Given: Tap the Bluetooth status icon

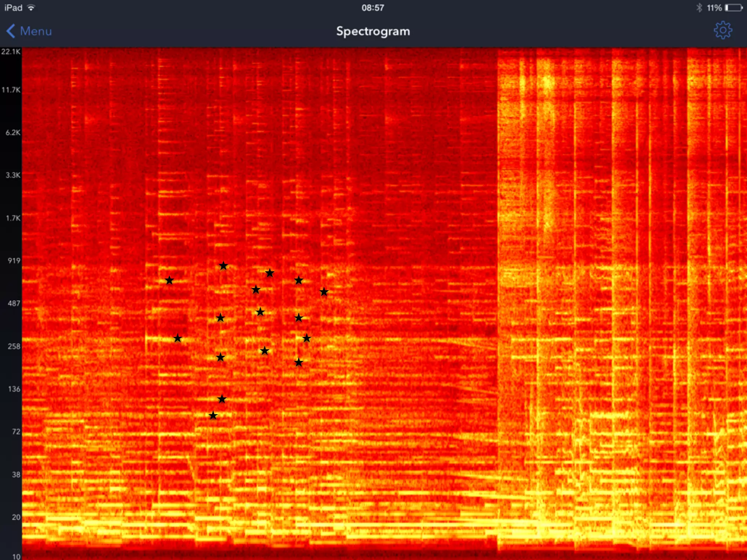Looking at the screenshot, I should [x=699, y=8].
